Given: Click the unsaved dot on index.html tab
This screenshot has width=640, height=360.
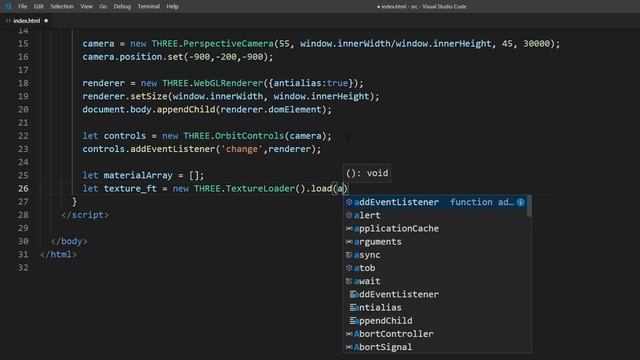Looking at the screenshot, I should click(46, 20).
